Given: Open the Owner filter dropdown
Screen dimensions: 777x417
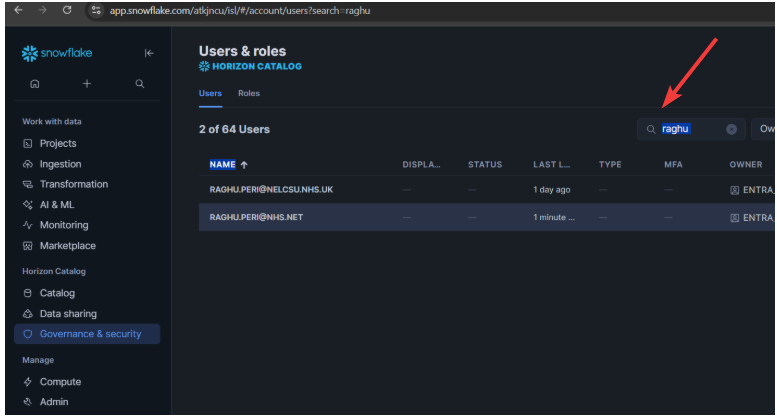Looking at the screenshot, I should 765,129.
